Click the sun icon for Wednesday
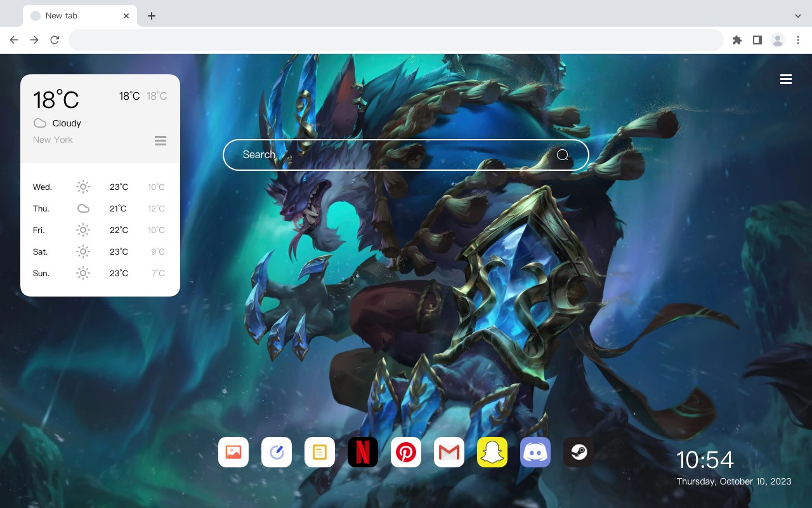Screen dimensions: 812x508 (83, 187)
